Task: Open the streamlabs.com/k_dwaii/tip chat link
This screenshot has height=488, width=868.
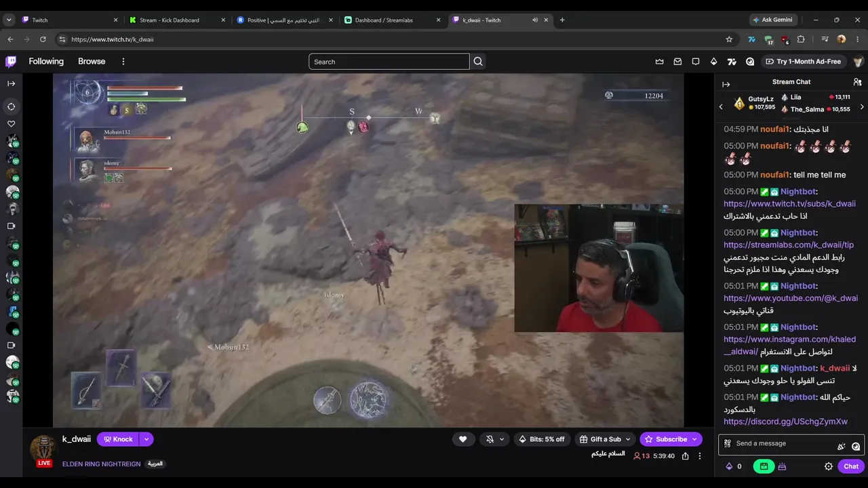Action: pos(789,245)
